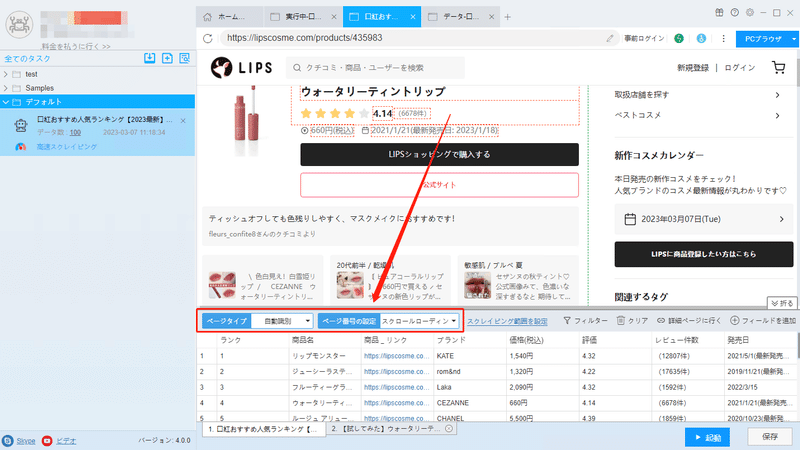Click the CEZANNE brand cell
Image resolution: width=800 pixels, height=450 pixels.
tap(452, 403)
